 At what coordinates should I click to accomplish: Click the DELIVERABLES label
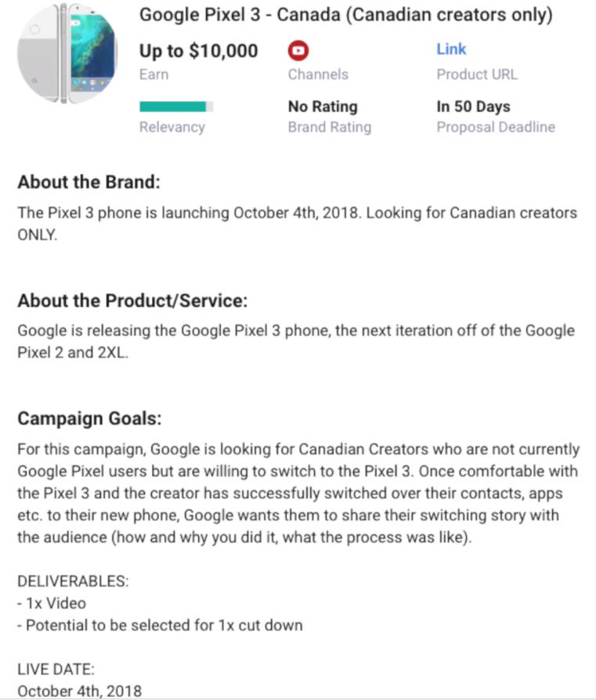click(73, 581)
